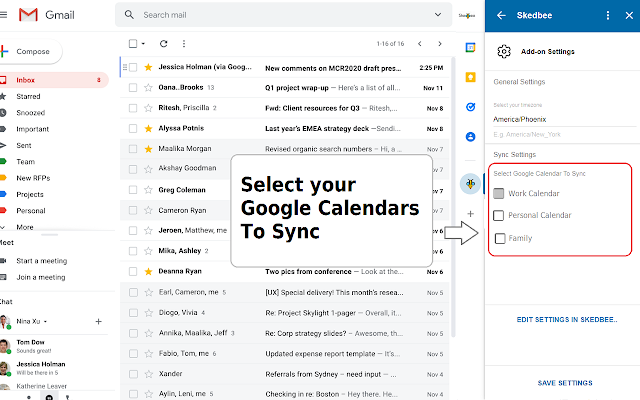Open the Inbox folder
Viewport: 640px width, 400px height.
click(54, 80)
